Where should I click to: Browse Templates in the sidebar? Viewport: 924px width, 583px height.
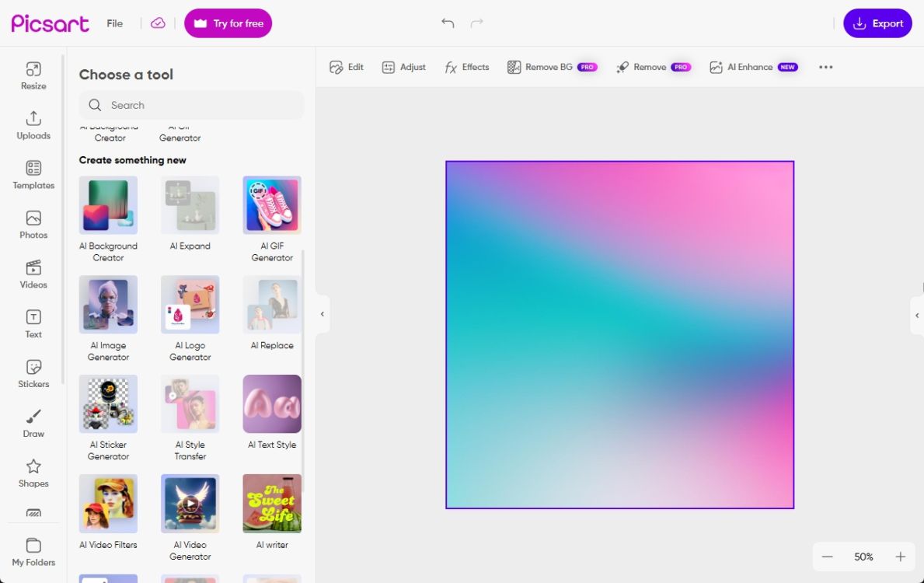click(x=33, y=174)
